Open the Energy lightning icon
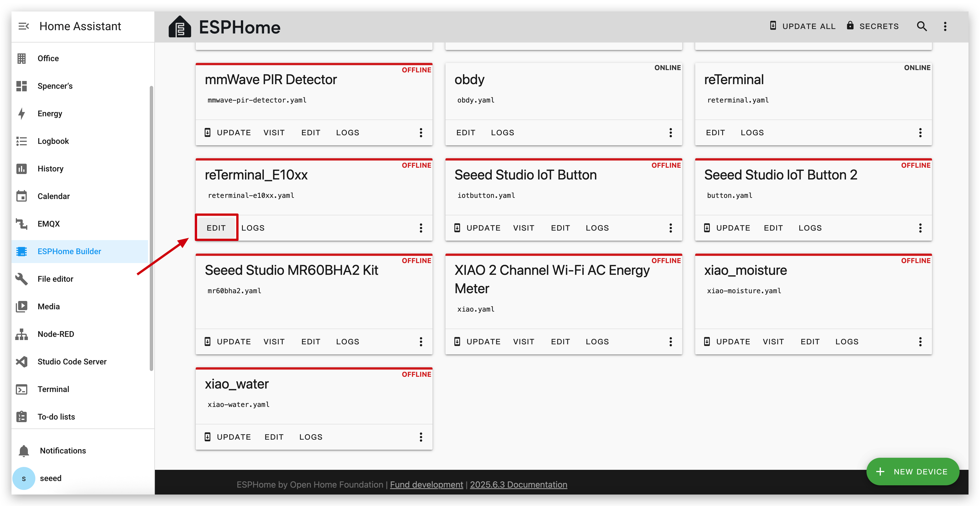The width and height of the screenshot is (980, 506). (x=22, y=113)
